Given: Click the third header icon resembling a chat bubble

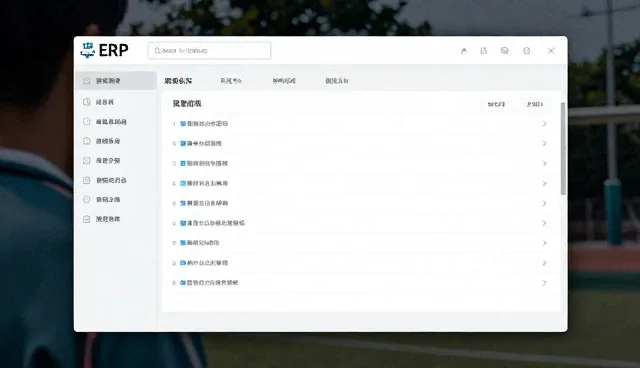Looking at the screenshot, I should [504, 51].
